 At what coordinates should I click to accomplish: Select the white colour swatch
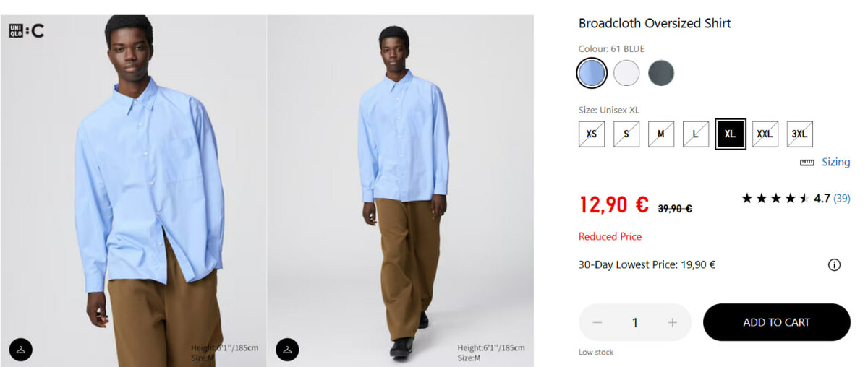[626, 73]
